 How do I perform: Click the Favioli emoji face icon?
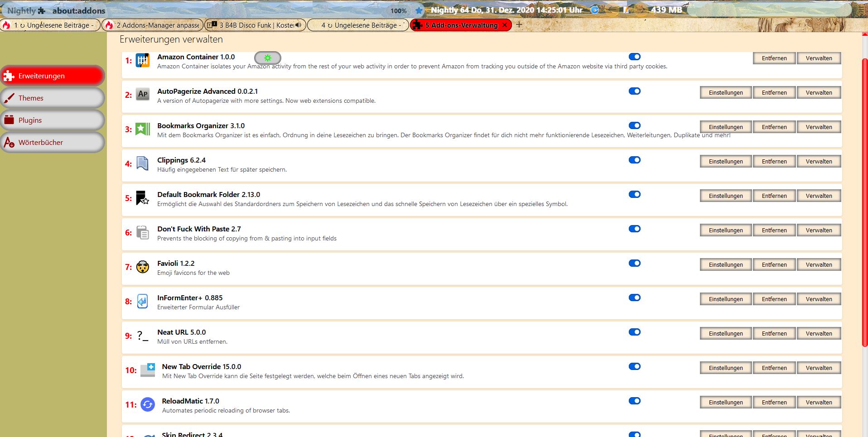pyautogui.click(x=143, y=267)
